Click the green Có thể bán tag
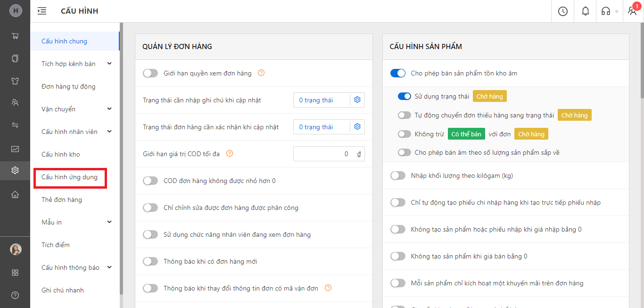 466,134
